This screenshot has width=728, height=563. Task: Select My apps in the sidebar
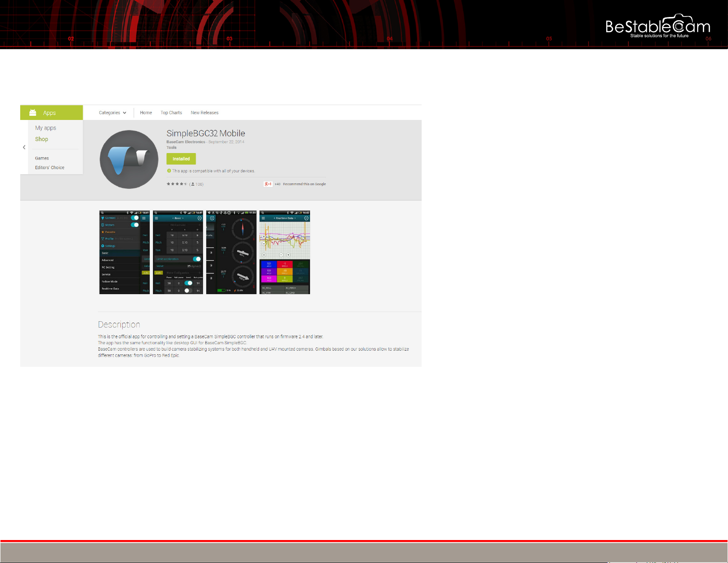point(45,128)
